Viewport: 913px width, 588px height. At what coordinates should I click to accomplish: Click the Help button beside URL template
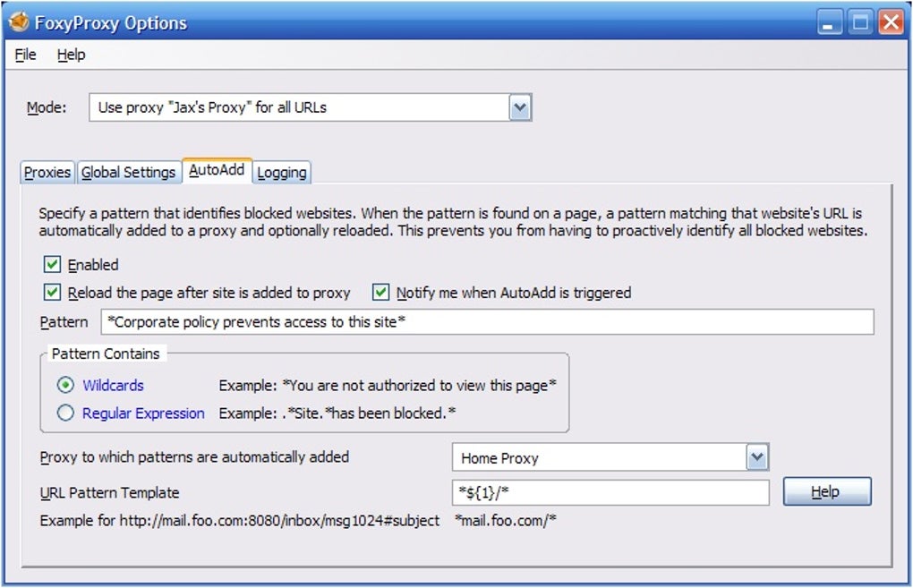pos(827,492)
